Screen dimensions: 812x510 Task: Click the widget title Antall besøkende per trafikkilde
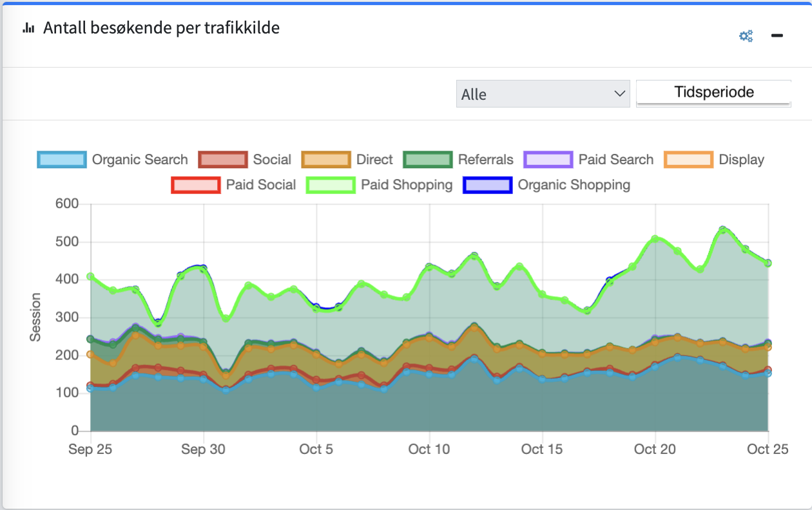161,28
